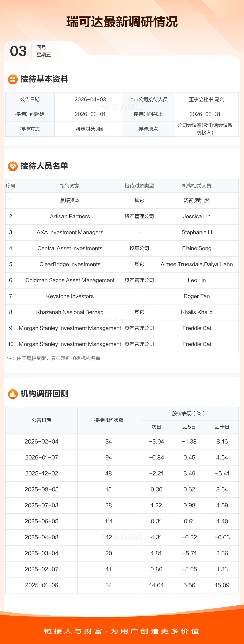This screenshot has width=244, height=644.
Task: Click ClearBridge Investments entry
Action: click(x=70, y=265)
